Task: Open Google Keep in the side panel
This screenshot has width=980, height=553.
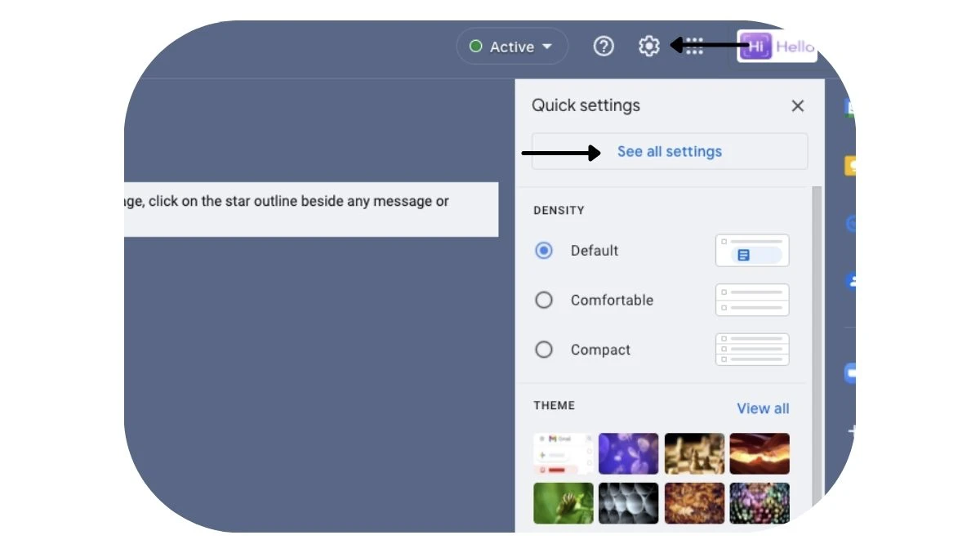Action: (x=850, y=166)
